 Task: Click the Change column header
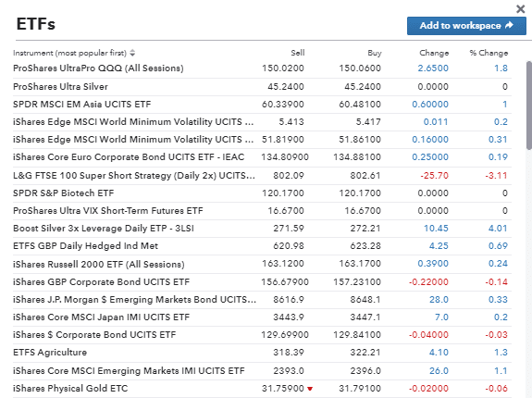coord(434,53)
